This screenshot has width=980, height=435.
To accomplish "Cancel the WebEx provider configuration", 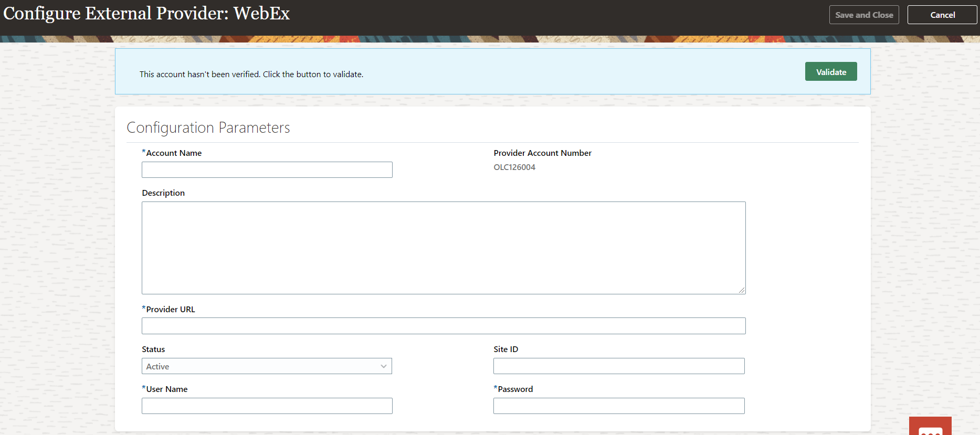I will (x=942, y=15).
